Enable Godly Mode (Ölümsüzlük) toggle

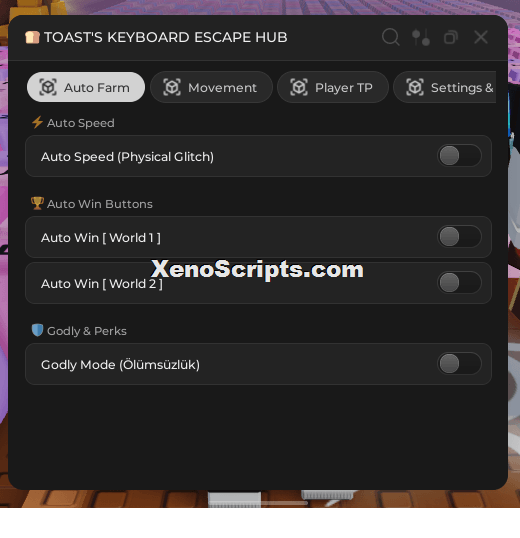[459, 364]
